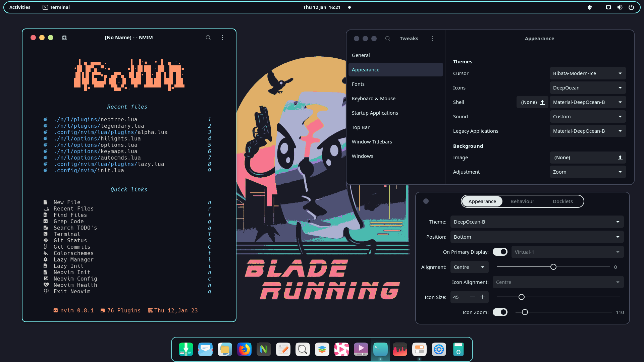Select Window Titlebars in the Tweaks sidebar
This screenshot has width=644, height=362.
[x=395, y=142]
